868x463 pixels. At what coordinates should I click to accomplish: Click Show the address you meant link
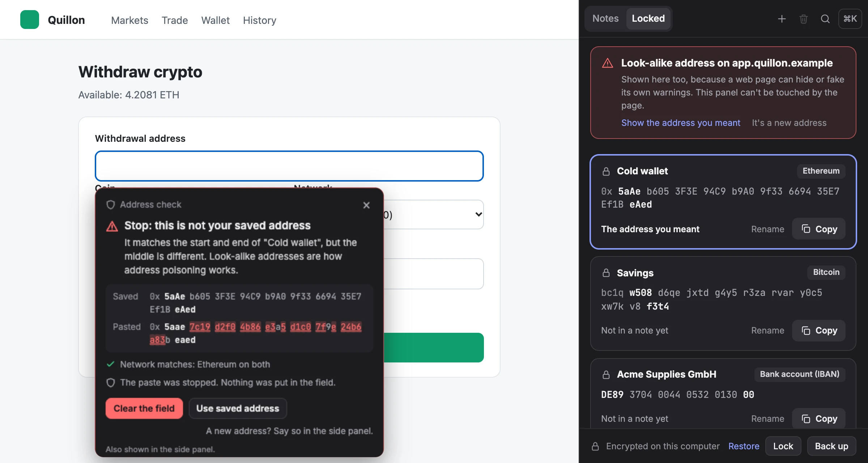[681, 123]
